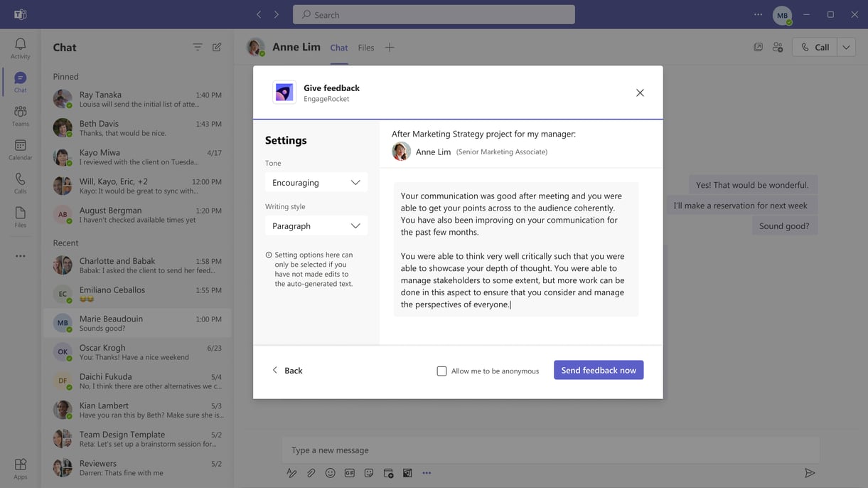The image size is (868, 488).
Task: Open the Writing style Paragraph dropdown
Action: 316,226
